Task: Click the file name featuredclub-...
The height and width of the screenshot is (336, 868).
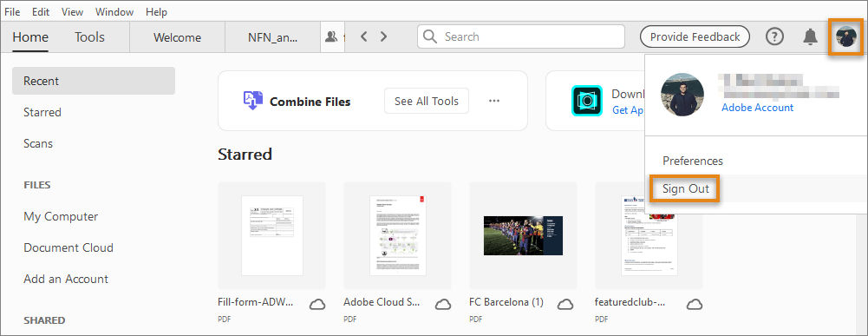Action: pos(630,303)
